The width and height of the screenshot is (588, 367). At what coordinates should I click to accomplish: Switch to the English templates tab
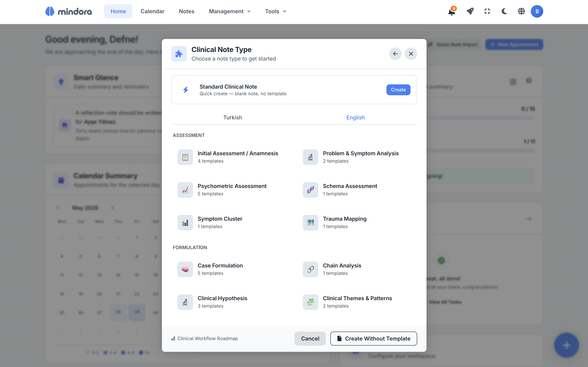pyautogui.click(x=355, y=117)
